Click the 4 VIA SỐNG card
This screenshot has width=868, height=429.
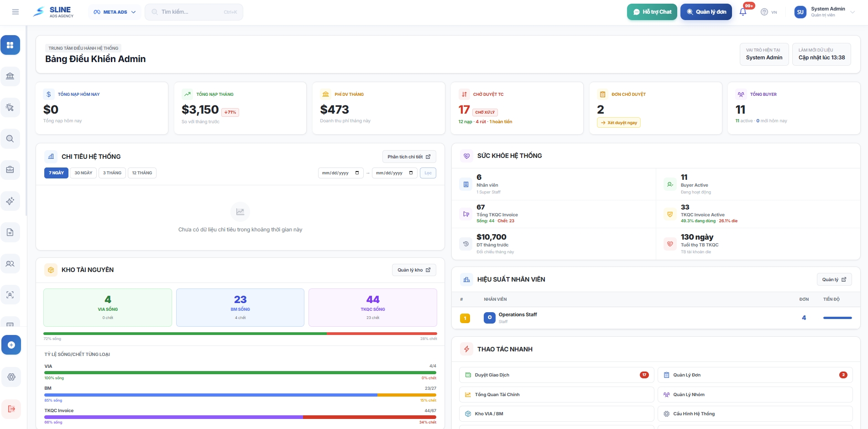(108, 308)
